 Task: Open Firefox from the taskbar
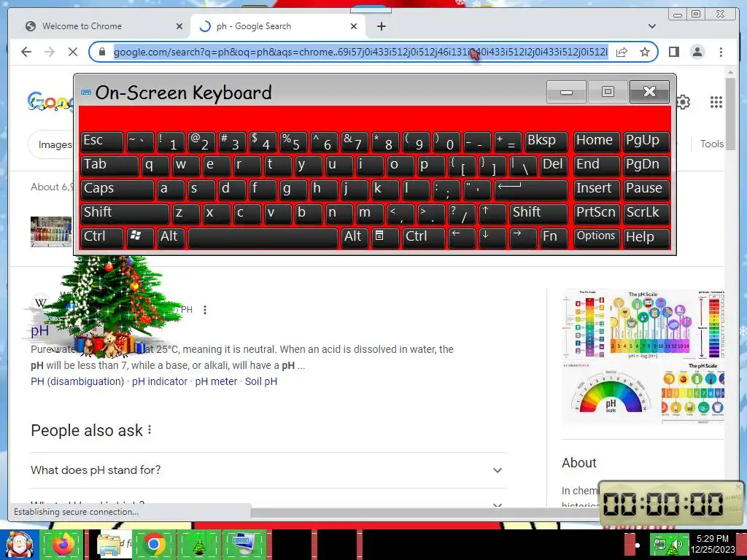63,544
